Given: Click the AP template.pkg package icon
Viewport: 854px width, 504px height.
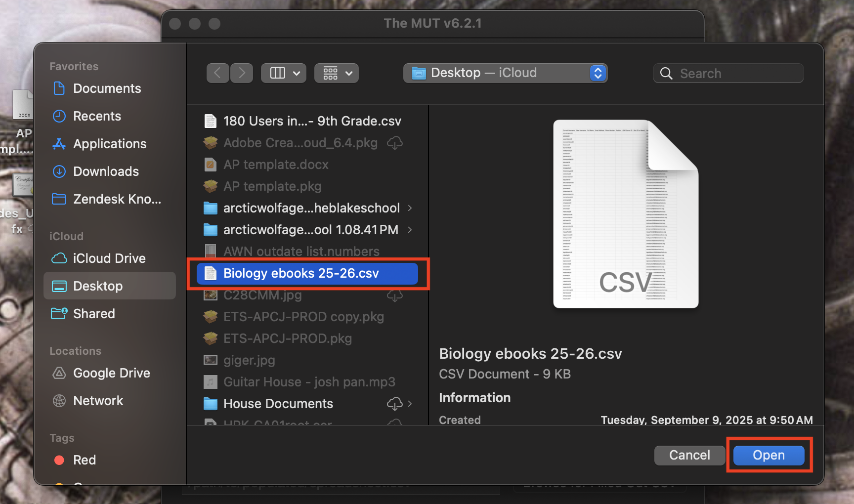Looking at the screenshot, I should tap(211, 186).
